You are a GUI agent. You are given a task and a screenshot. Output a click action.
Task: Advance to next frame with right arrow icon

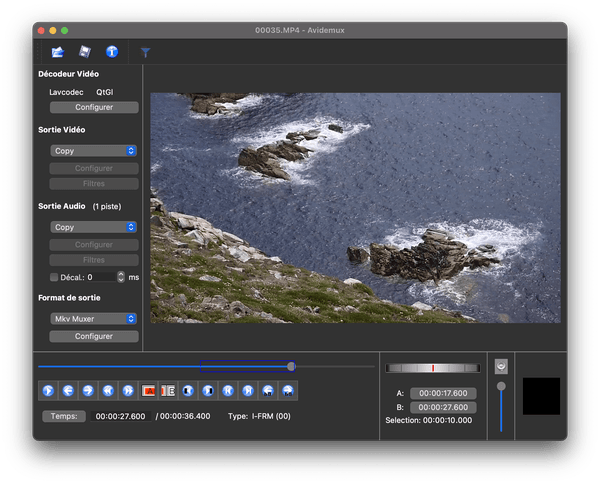coord(88,391)
